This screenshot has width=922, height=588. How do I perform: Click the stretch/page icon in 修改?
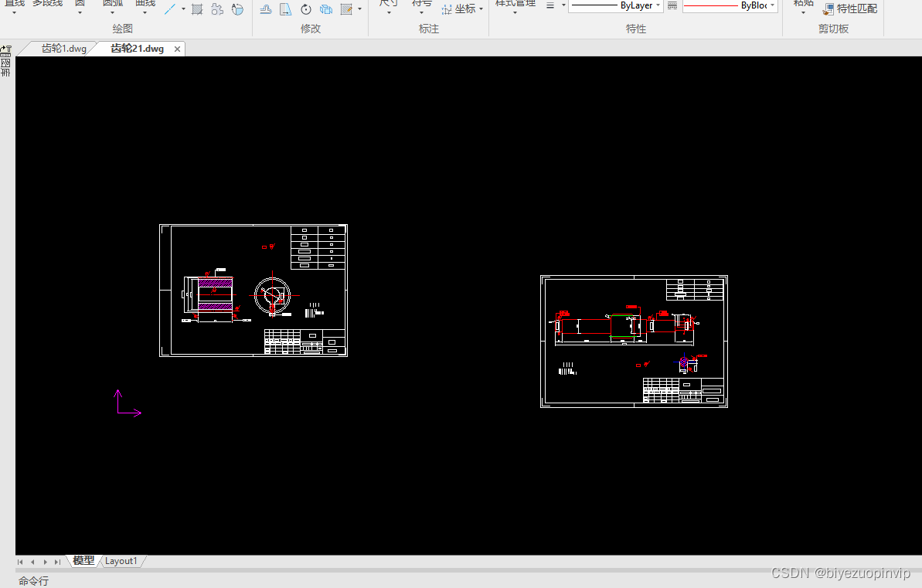click(x=286, y=8)
